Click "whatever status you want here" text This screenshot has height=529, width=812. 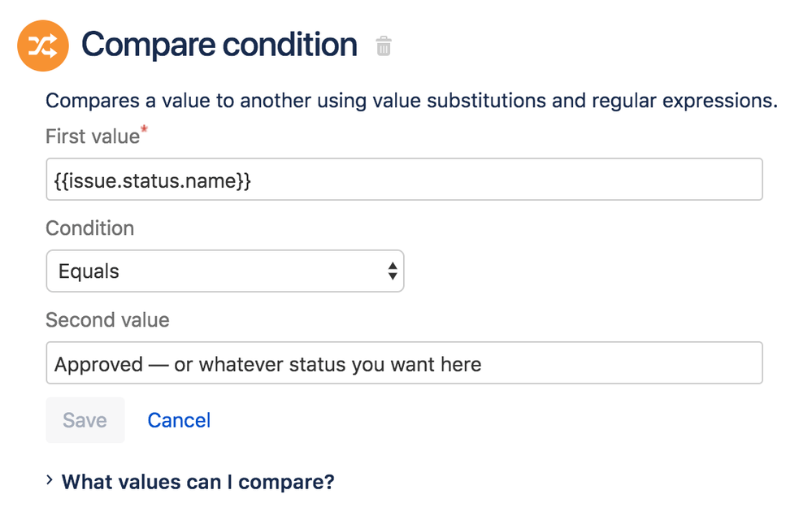click(340, 364)
